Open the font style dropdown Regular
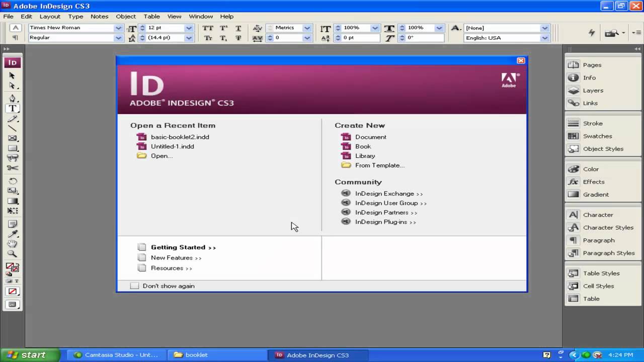The image size is (644, 362). click(118, 38)
